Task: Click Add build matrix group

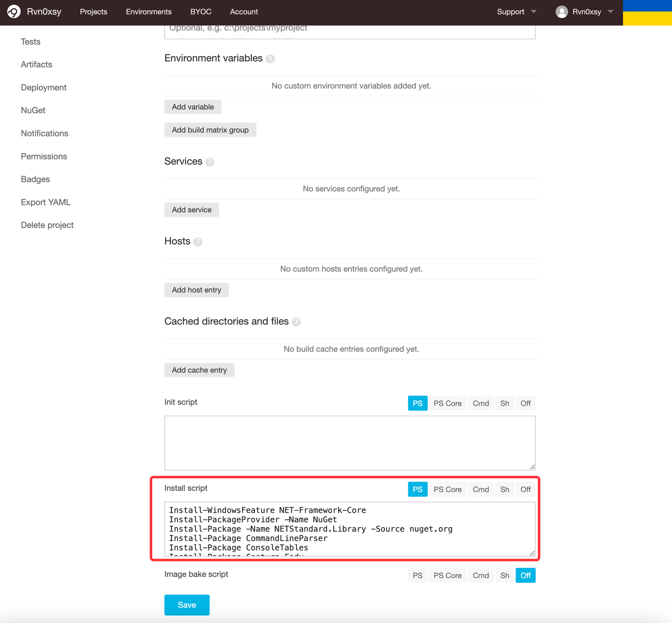Action: 210,130
